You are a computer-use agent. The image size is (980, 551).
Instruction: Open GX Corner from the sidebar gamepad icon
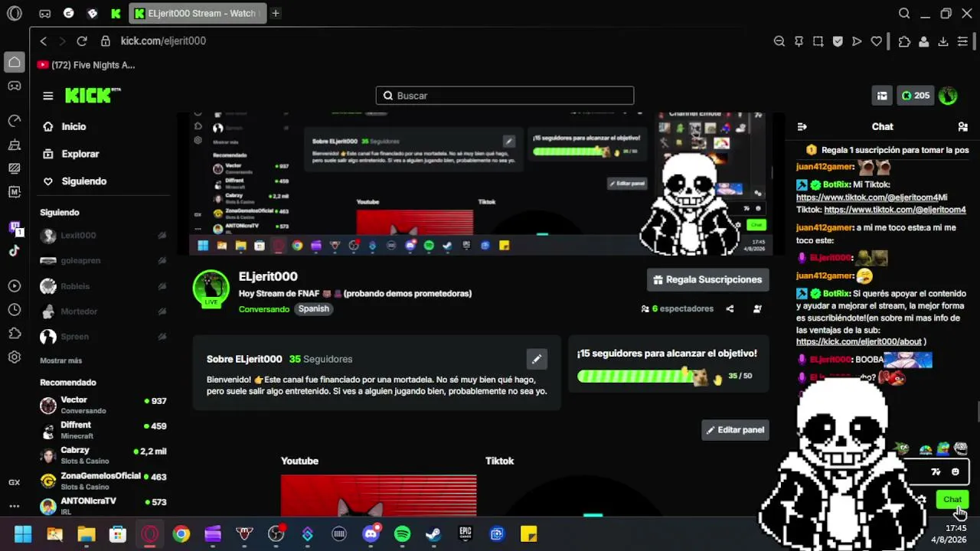[x=14, y=85]
